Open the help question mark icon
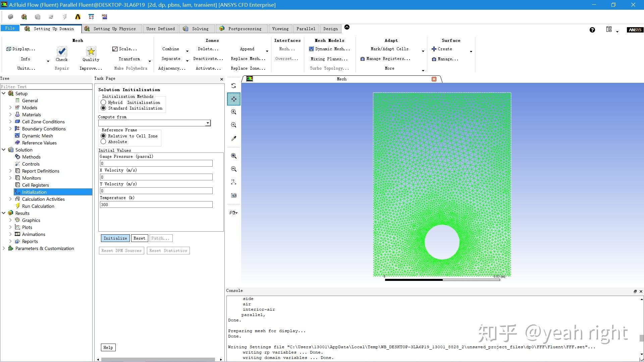The width and height of the screenshot is (644, 362). click(592, 30)
